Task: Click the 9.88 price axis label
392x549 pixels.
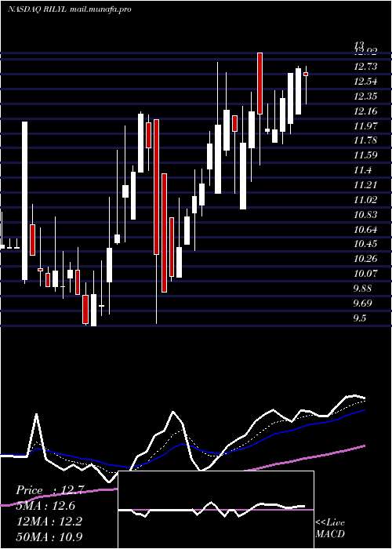Action: [363, 288]
